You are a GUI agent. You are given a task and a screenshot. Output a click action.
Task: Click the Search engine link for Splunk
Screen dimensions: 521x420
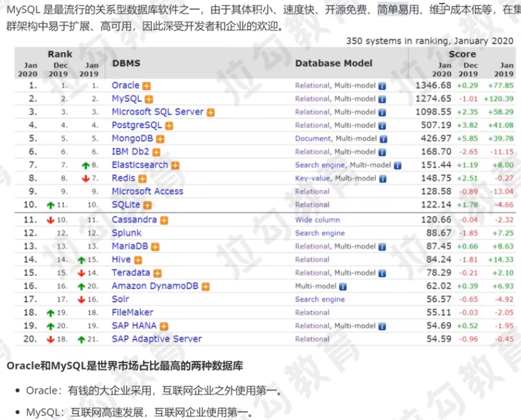click(x=319, y=233)
